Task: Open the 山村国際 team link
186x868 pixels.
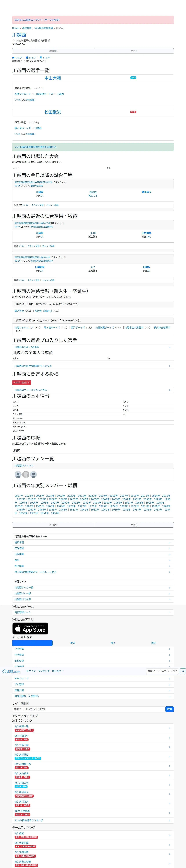Action: [x=146, y=233]
